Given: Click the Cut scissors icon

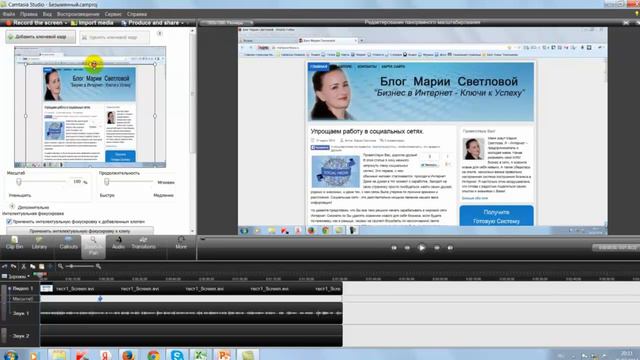Looking at the screenshot, I should [23, 267].
